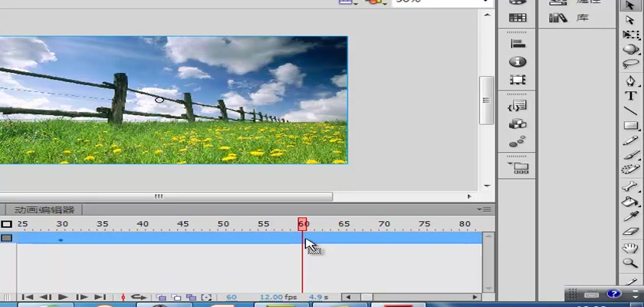
Task: Open Modify Onion Markers menu
Action: pyautogui.click(x=206, y=297)
